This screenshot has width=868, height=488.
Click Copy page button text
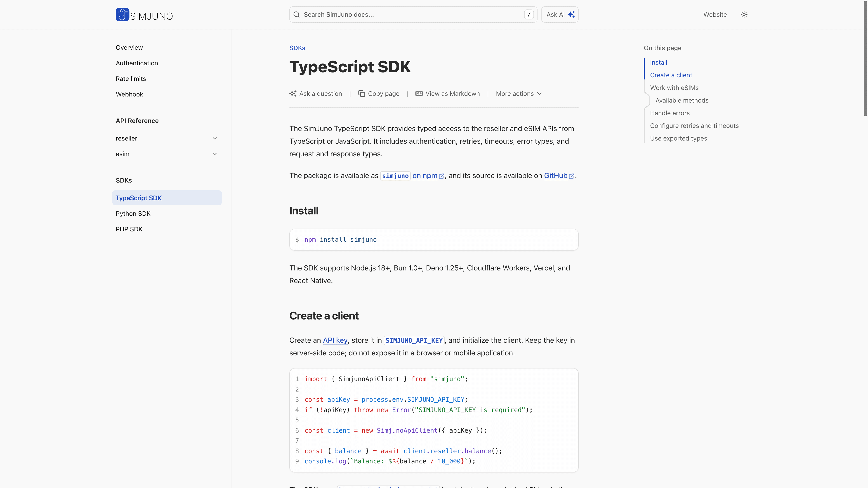[383, 94]
